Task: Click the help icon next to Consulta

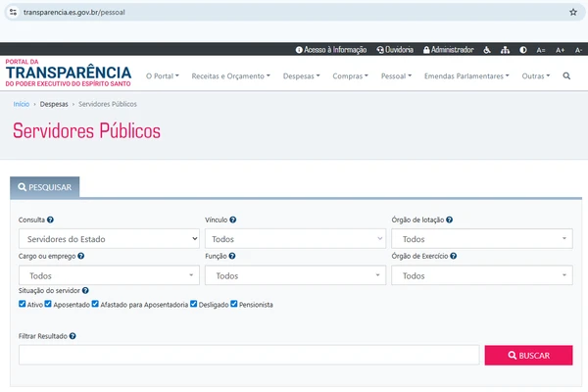Action: tap(50, 220)
